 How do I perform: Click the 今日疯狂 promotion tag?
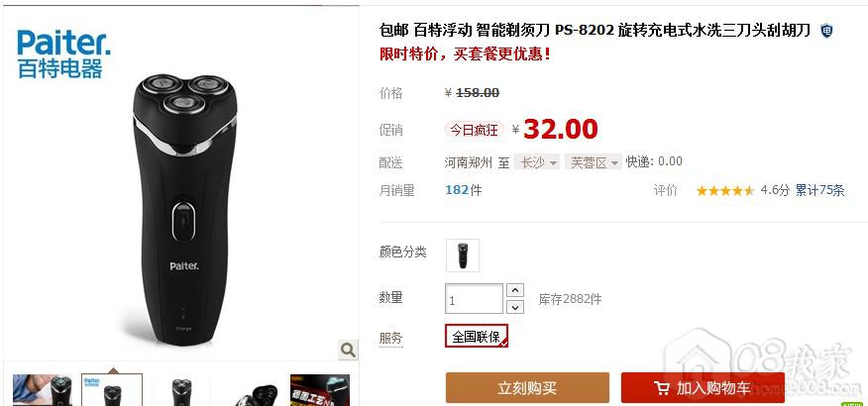tap(475, 130)
